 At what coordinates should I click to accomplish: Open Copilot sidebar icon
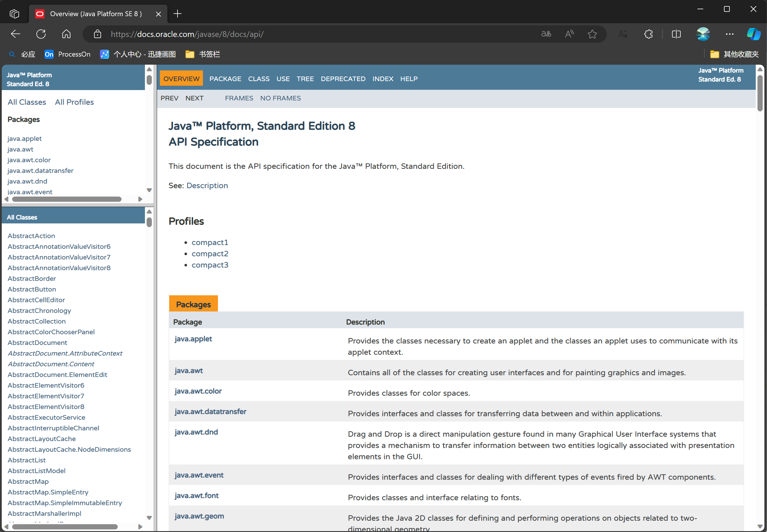[x=753, y=34]
